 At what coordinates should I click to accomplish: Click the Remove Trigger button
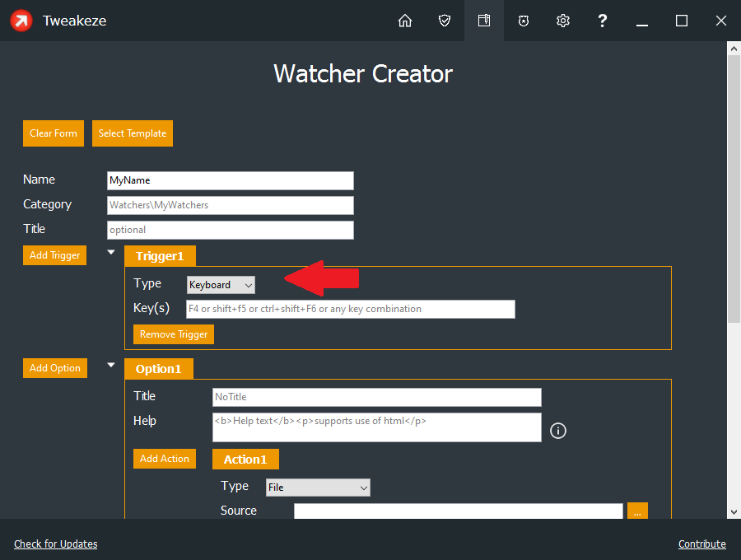(174, 334)
